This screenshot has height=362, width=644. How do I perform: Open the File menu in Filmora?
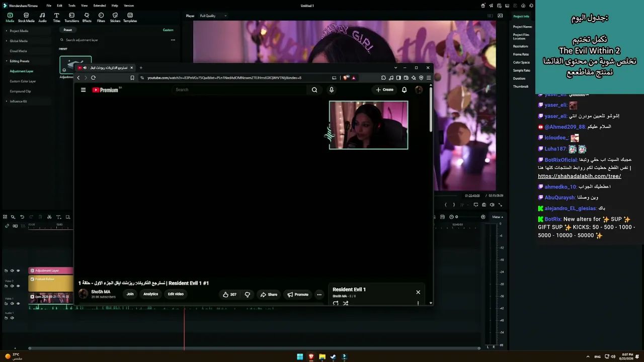click(49, 6)
